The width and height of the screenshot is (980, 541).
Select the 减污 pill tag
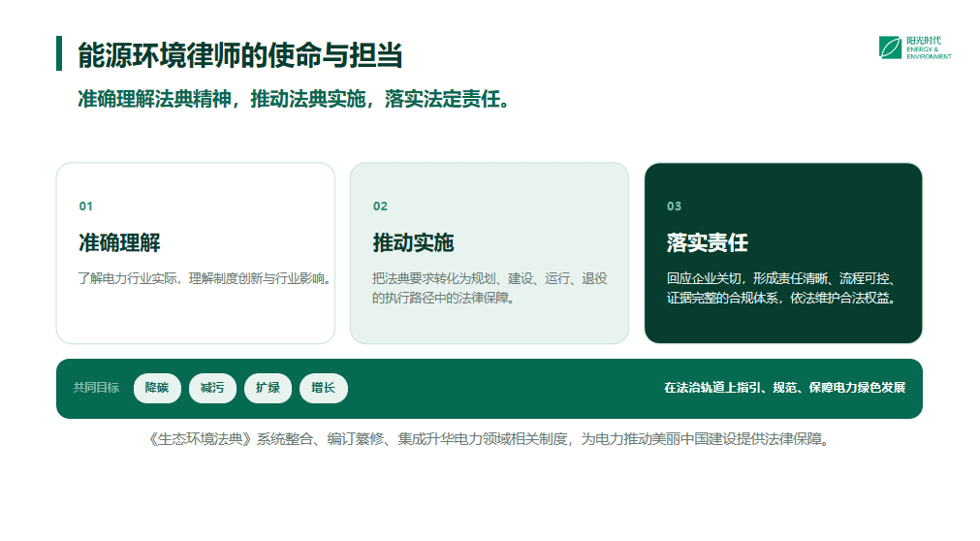coord(212,388)
